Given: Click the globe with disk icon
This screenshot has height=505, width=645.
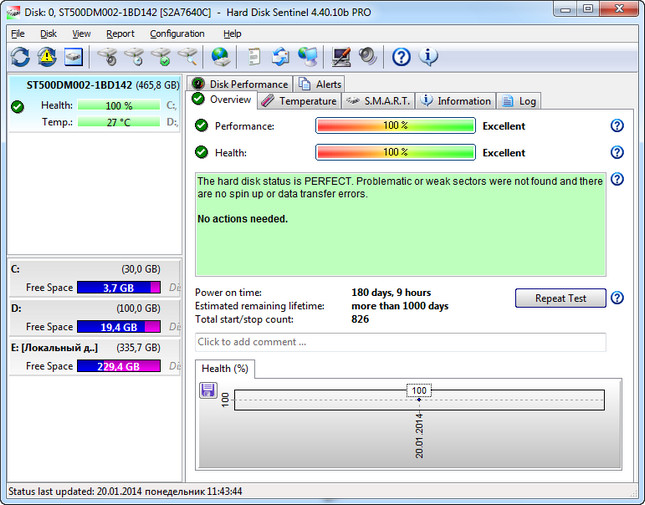Looking at the screenshot, I should pos(220,56).
